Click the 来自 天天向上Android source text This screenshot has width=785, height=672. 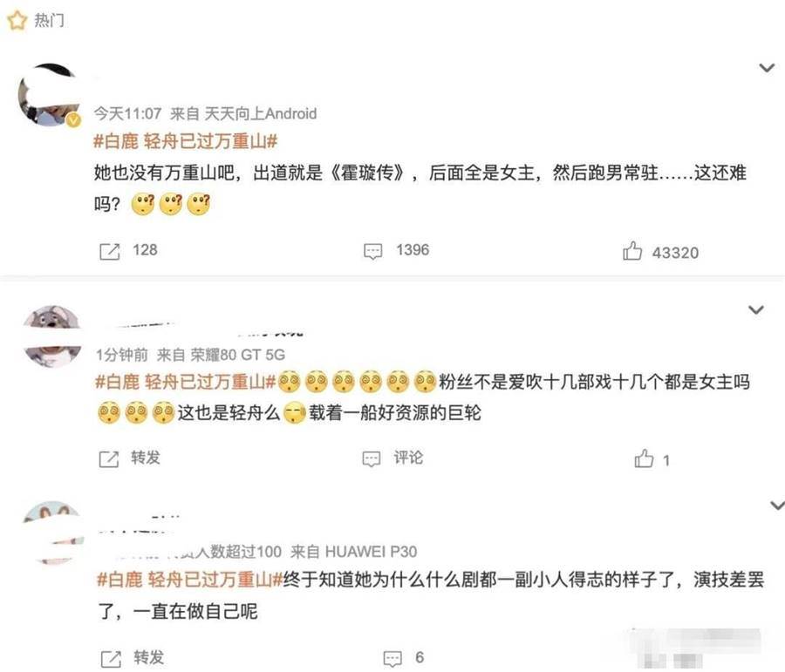point(243,114)
